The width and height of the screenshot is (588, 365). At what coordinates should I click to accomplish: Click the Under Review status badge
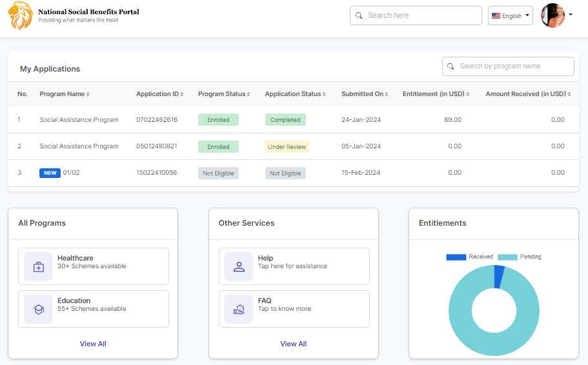coord(287,146)
